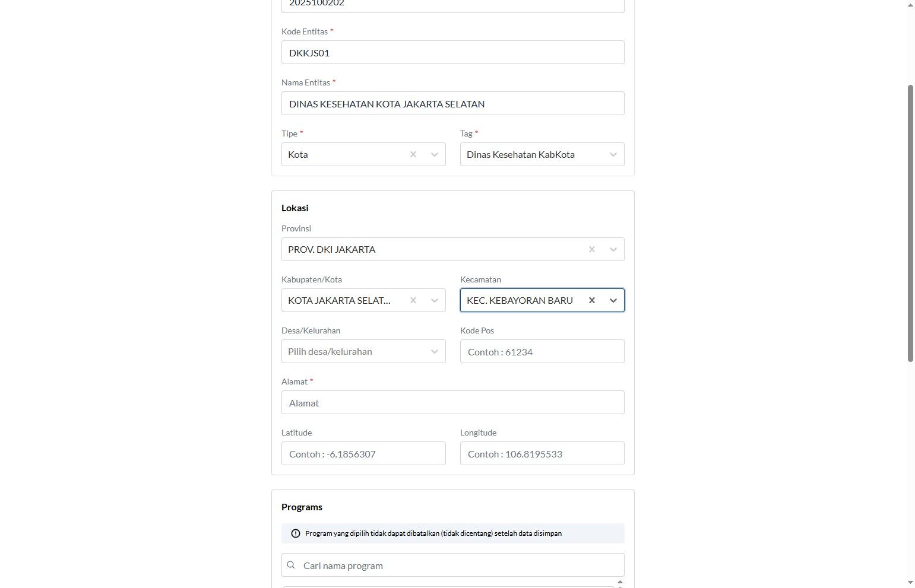Open the Tipe dropdown arrow

(435, 154)
